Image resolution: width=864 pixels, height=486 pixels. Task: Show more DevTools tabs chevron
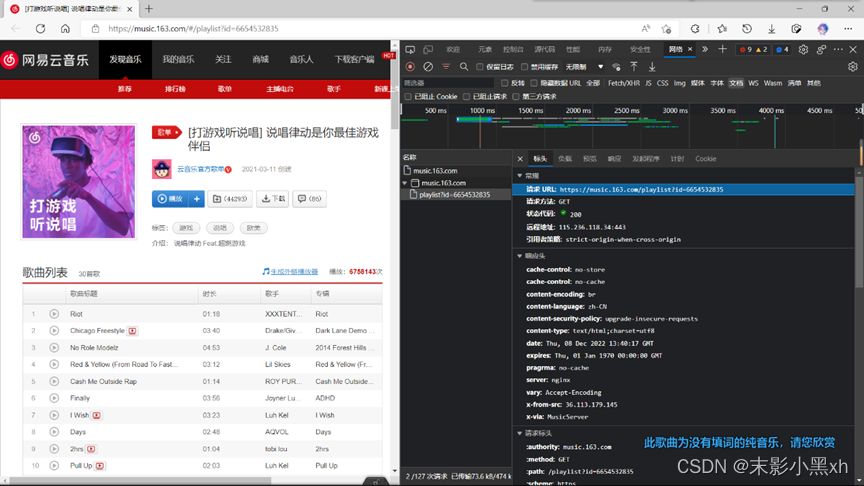[705, 50]
